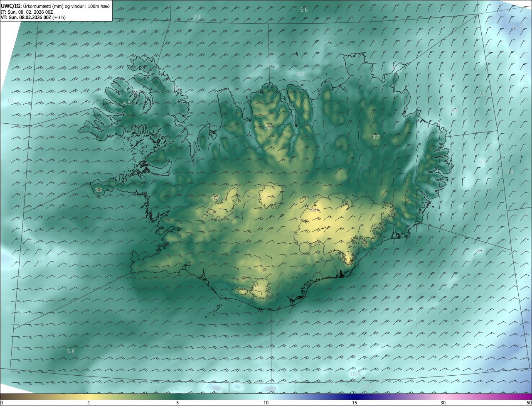Click the 10.8 value label on the map
This screenshot has width=532, height=406.
[x=271, y=389]
